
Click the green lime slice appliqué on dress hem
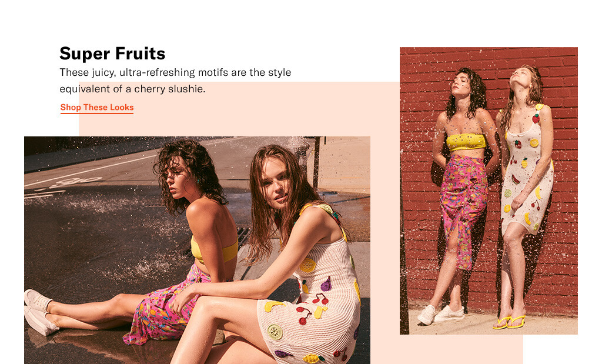(275, 332)
